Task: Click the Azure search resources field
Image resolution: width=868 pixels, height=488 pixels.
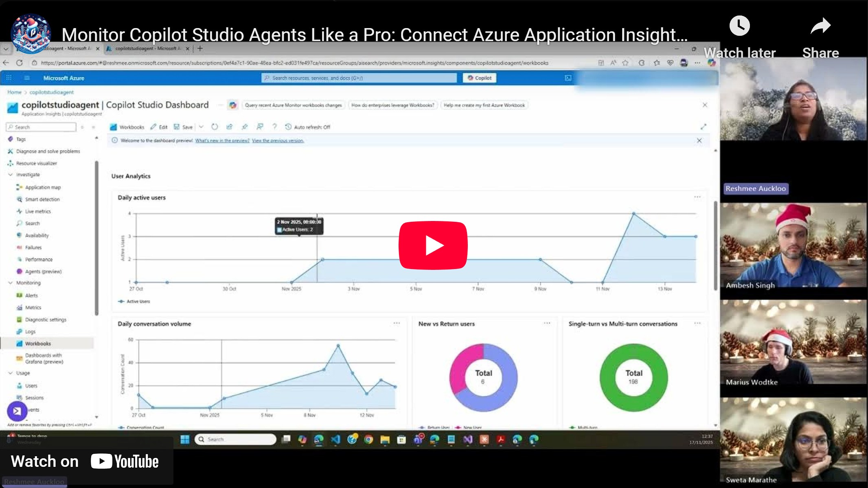Action: point(358,78)
